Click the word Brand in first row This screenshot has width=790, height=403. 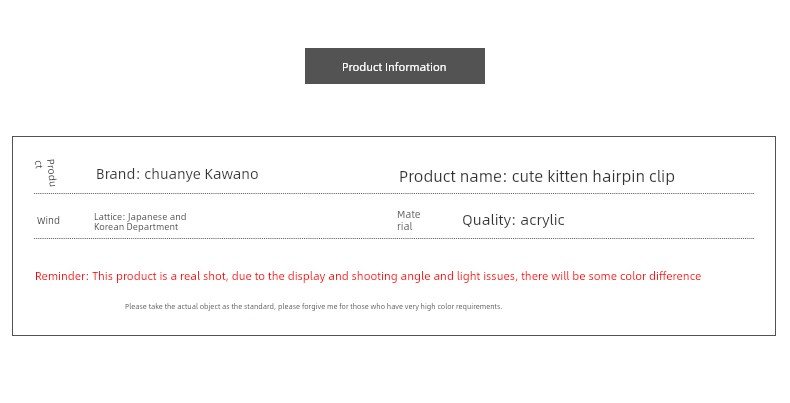116,174
